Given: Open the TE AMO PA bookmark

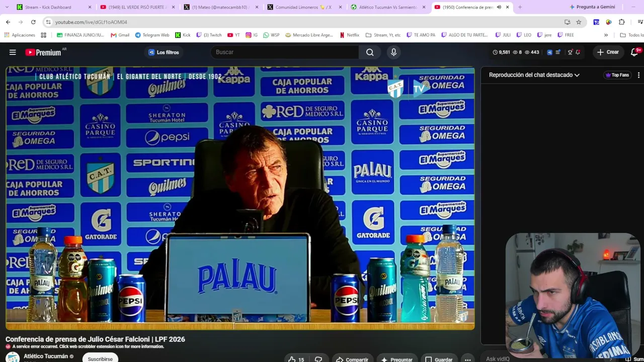Looking at the screenshot, I should (421, 35).
